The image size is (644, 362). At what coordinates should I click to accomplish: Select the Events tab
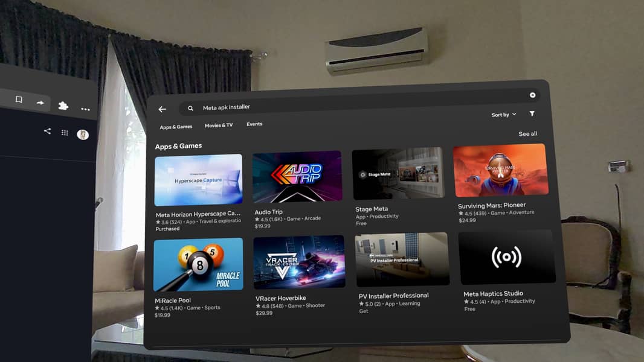(x=254, y=124)
